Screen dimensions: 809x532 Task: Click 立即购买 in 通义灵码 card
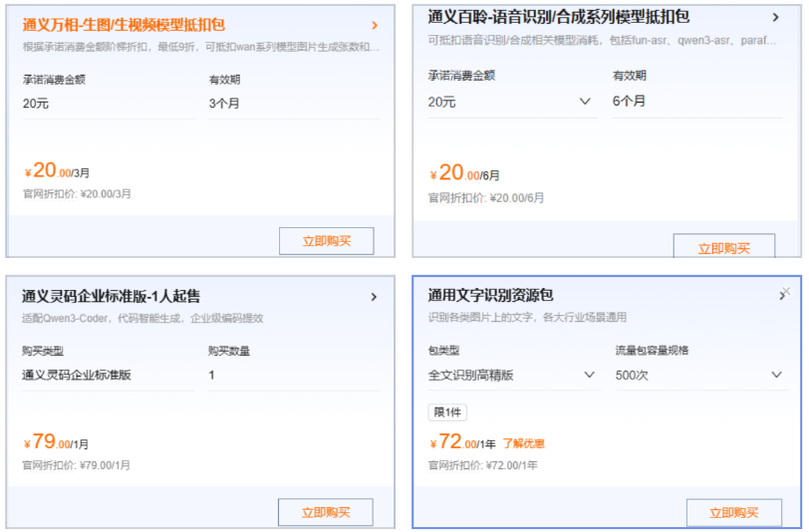pyautogui.click(x=326, y=512)
